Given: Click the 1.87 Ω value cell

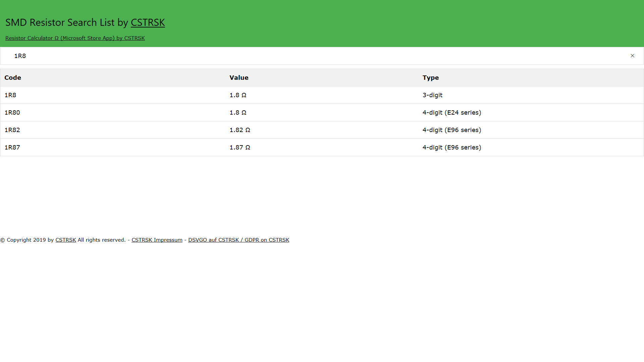Looking at the screenshot, I should 239,147.
